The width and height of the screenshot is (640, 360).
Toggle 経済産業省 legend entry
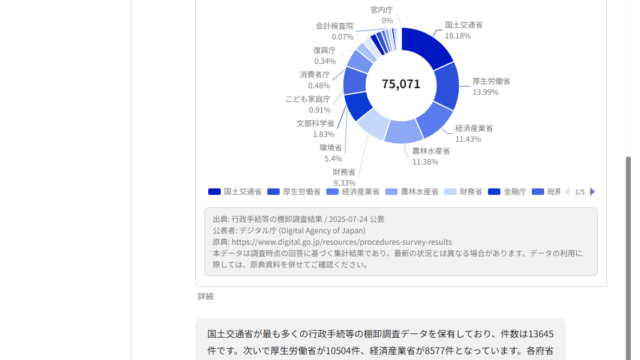tap(353, 192)
